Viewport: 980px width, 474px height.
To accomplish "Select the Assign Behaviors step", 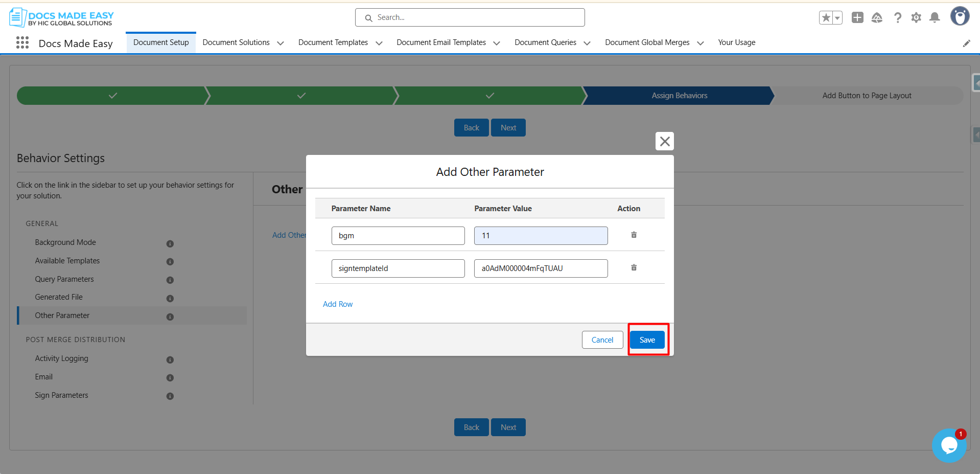I will [679, 96].
